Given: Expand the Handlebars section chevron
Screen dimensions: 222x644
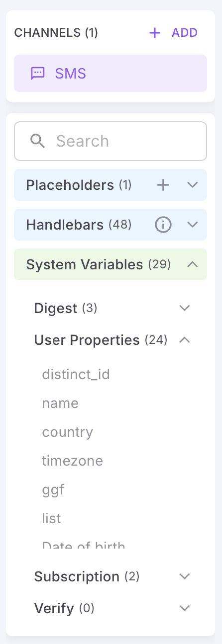Looking at the screenshot, I should coord(193,225).
